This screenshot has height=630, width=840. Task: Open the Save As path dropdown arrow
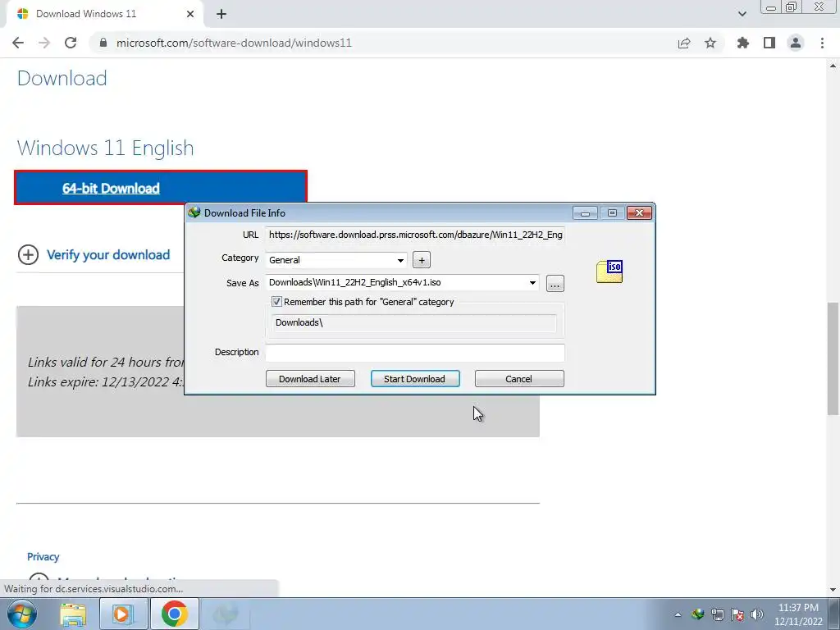[x=532, y=283]
